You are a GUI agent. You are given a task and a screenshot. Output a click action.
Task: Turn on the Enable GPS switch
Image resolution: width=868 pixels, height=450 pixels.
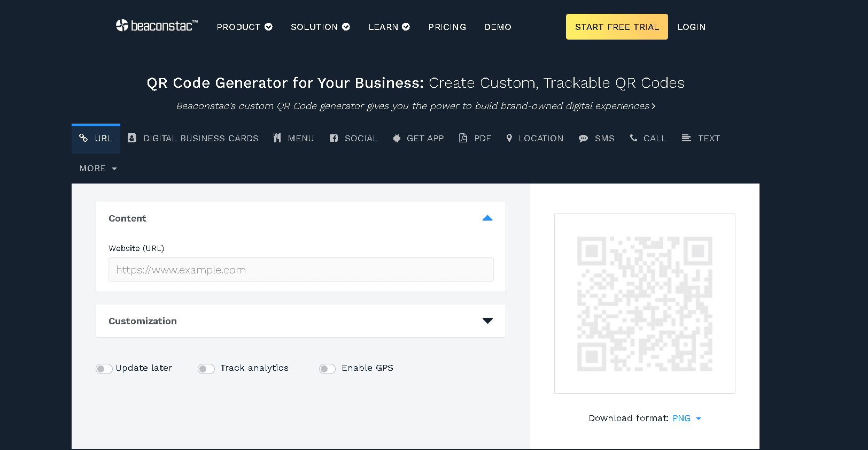coord(327,369)
